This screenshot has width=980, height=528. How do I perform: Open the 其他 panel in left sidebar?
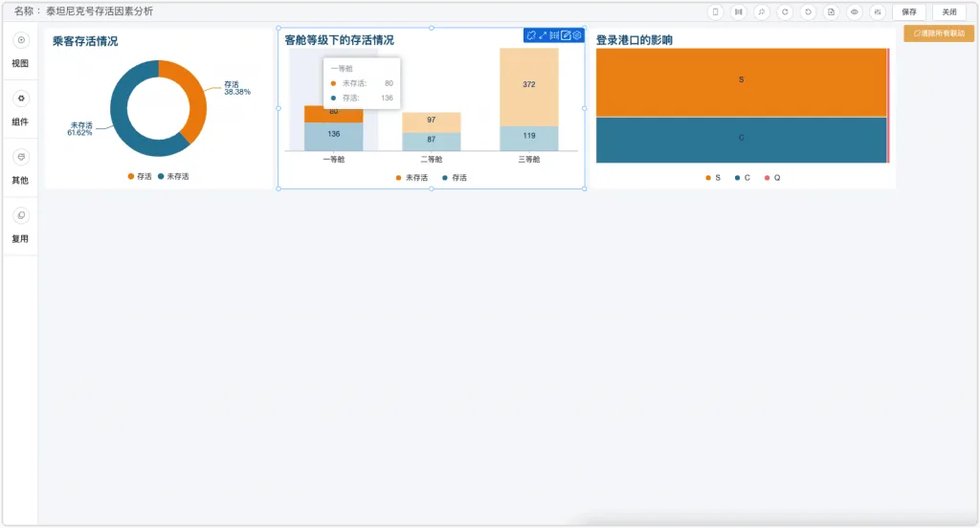(20, 167)
